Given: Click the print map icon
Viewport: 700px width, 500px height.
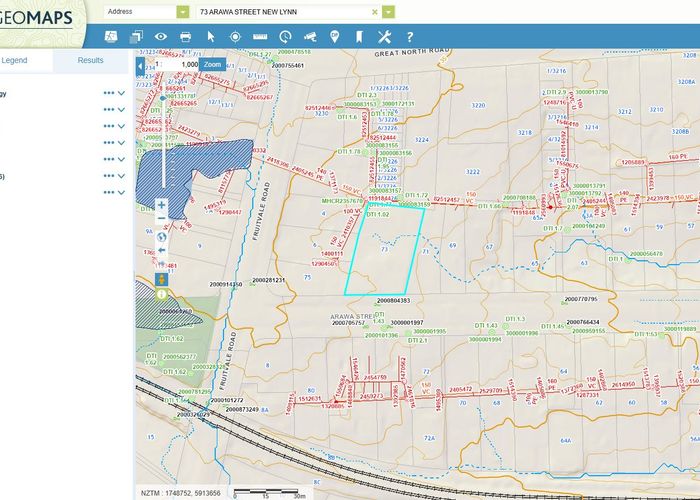Looking at the screenshot, I should coord(185,36).
